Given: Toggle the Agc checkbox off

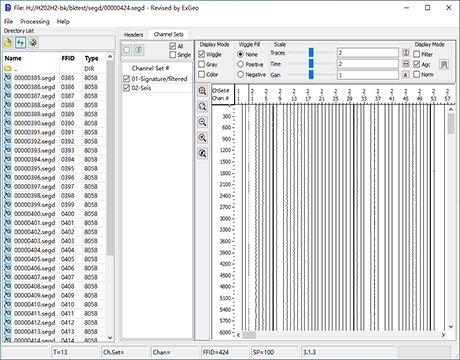Looking at the screenshot, I should 417,64.
